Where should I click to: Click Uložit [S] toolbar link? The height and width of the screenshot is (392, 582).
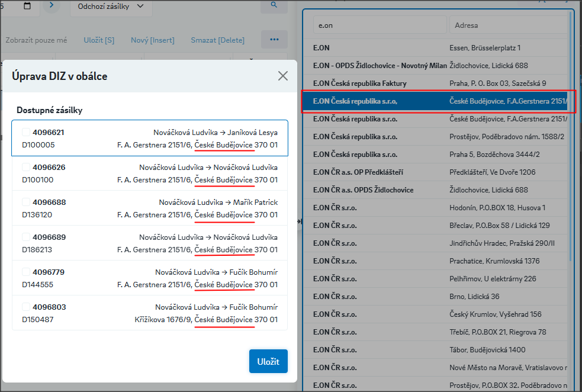pyautogui.click(x=99, y=40)
